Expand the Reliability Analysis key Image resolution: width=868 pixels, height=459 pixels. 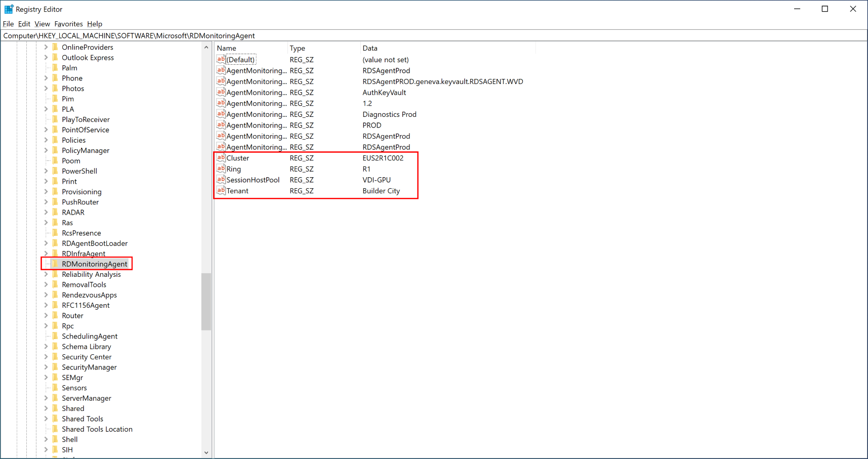pos(46,274)
